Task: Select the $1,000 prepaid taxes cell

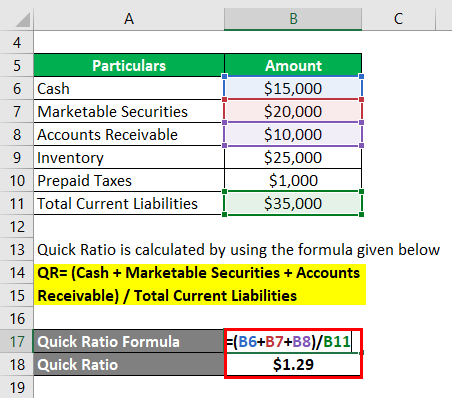Action: [x=293, y=180]
